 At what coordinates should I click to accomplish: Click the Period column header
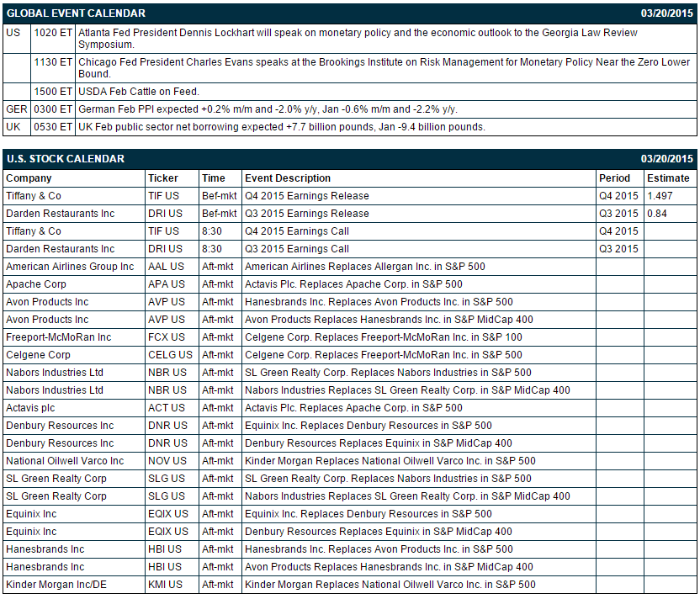(x=614, y=178)
